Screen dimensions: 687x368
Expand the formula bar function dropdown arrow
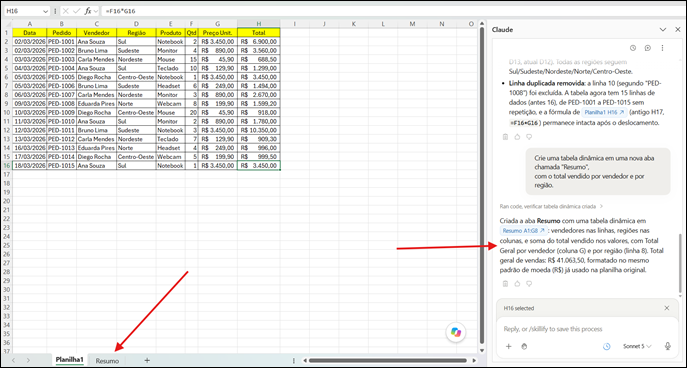tap(96, 11)
